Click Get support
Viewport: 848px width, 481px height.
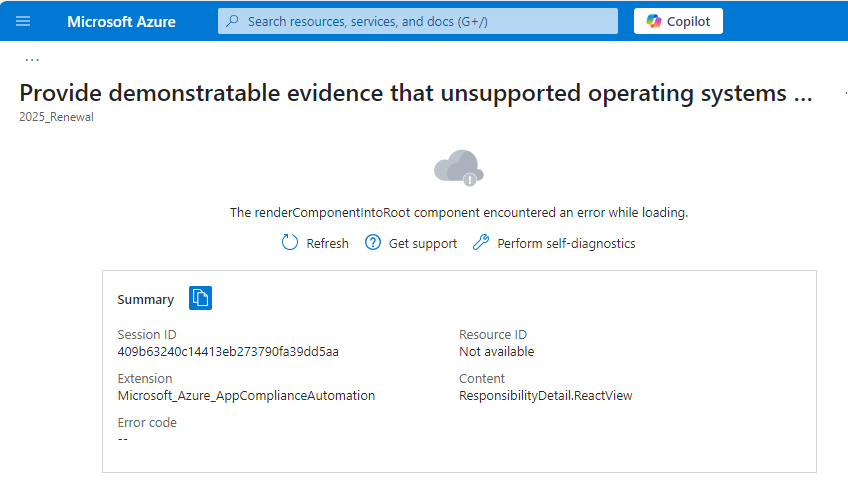(x=411, y=243)
